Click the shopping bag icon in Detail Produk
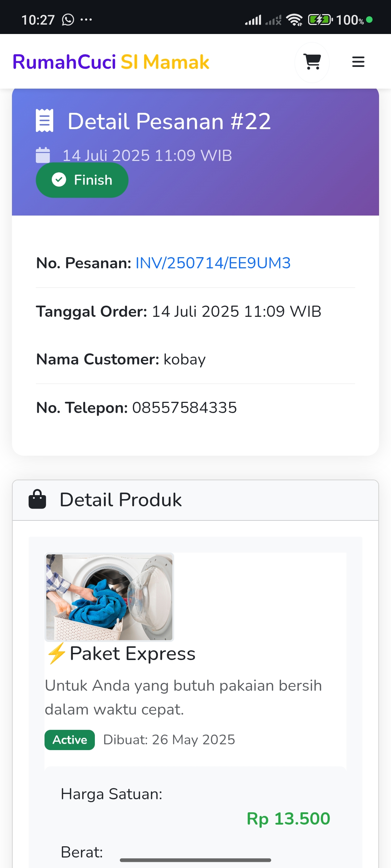 (37, 499)
